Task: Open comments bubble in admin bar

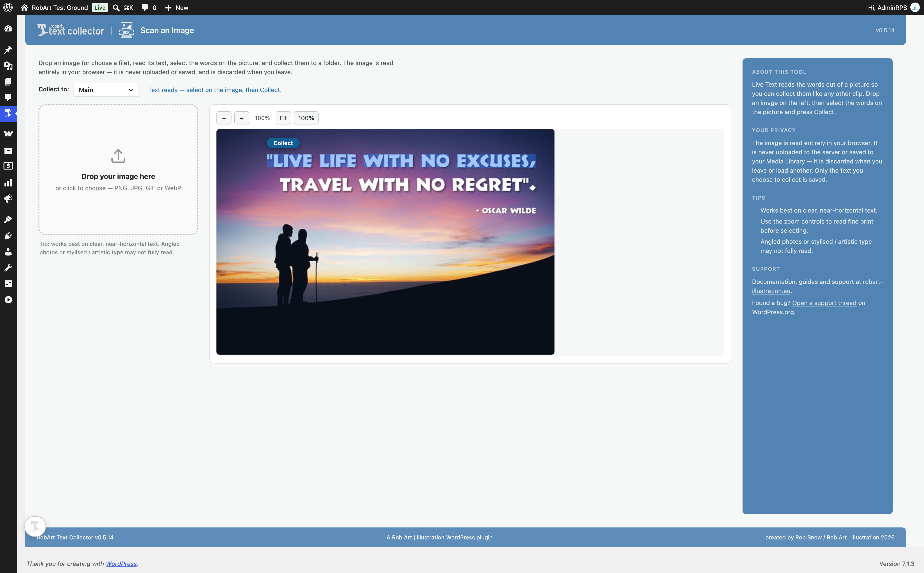Action: (149, 8)
